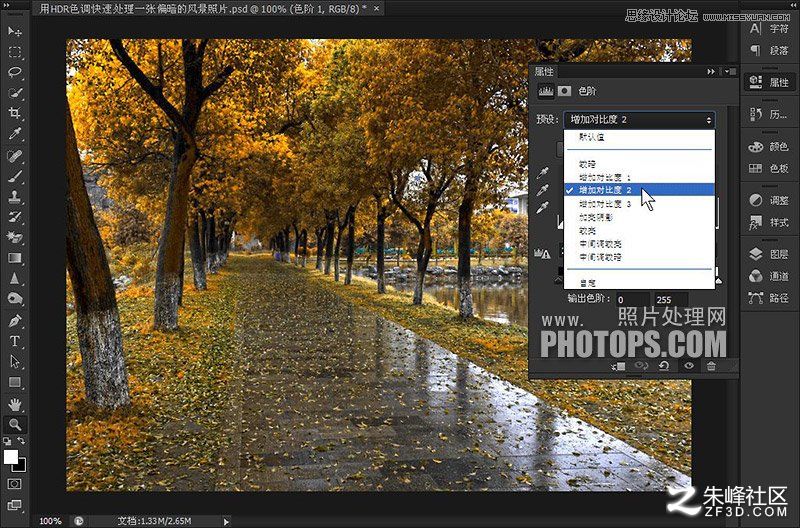Open the 历史 History panel

(x=769, y=115)
